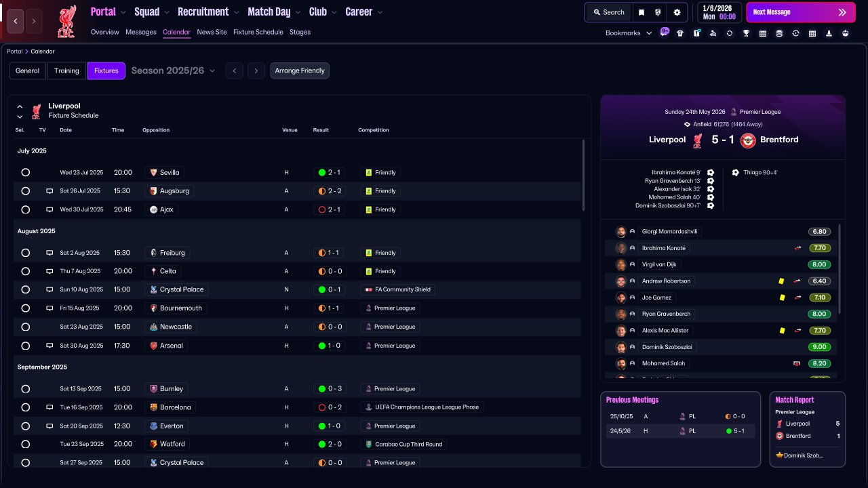868x488 pixels.
Task: Expand the Squad menu dropdown arrow
Action: (x=166, y=13)
